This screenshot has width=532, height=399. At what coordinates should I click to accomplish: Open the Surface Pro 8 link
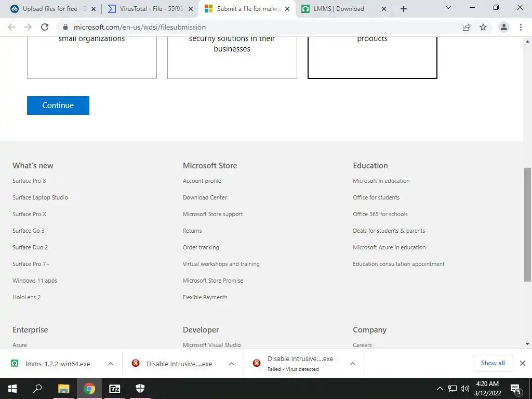pos(29,181)
